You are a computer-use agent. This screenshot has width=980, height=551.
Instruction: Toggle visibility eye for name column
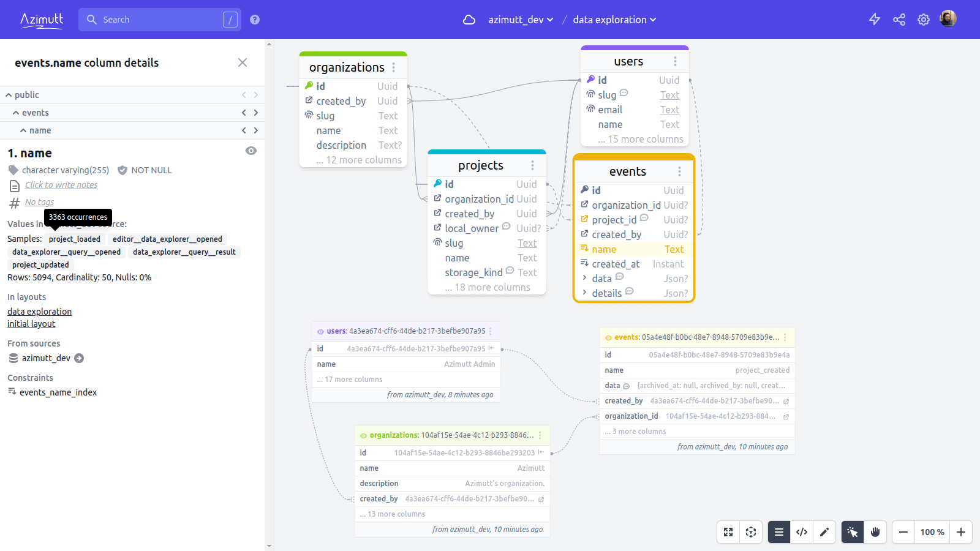(251, 151)
